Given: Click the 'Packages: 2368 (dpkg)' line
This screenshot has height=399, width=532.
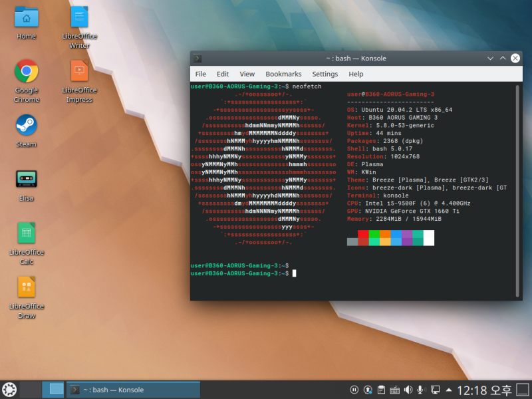Looking at the screenshot, I should [385, 141].
